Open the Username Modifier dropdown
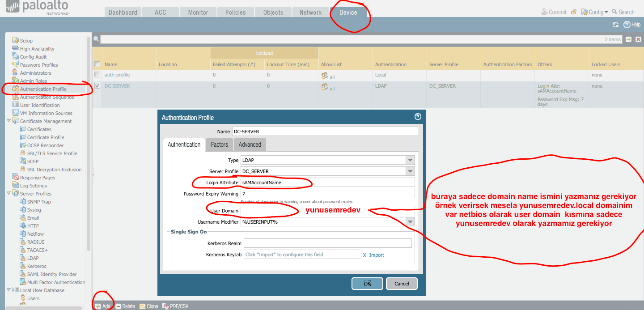644x310 pixels. tap(410, 222)
